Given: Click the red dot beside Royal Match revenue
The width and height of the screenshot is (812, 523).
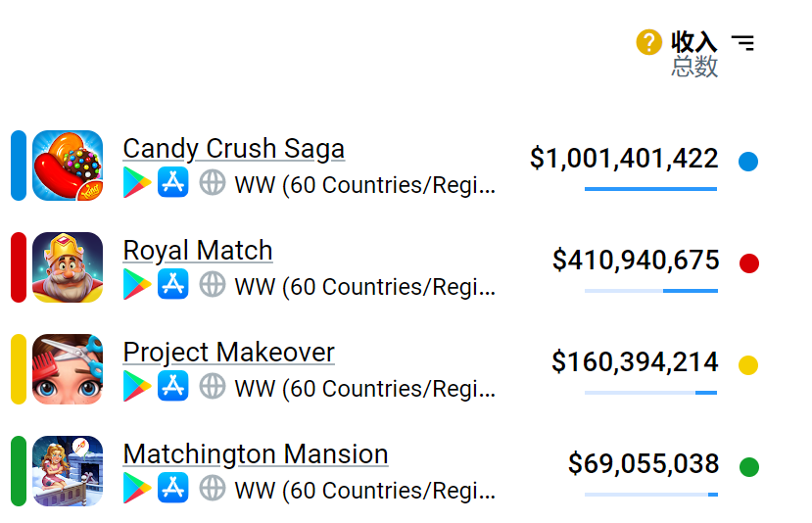Looking at the screenshot, I should click(748, 262).
